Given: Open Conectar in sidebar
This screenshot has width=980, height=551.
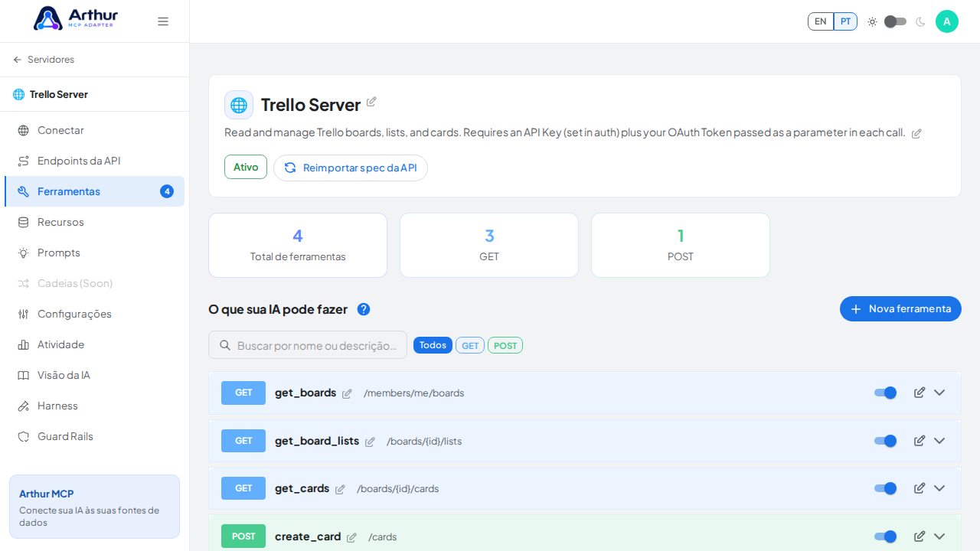Looking at the screenshot, I should [94, 130].
